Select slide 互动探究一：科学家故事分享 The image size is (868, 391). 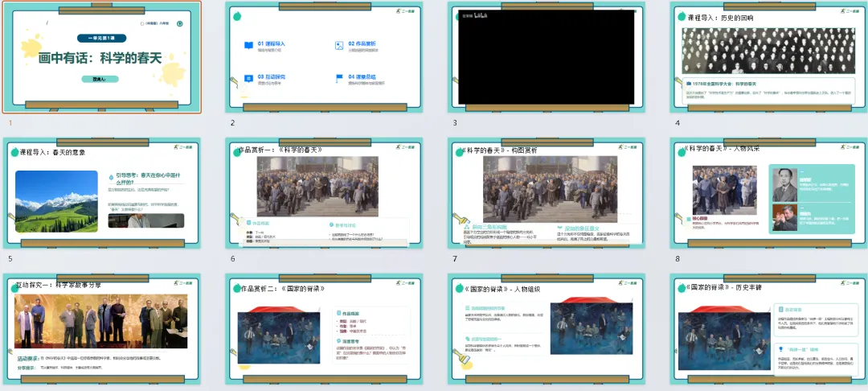point(102,329)
